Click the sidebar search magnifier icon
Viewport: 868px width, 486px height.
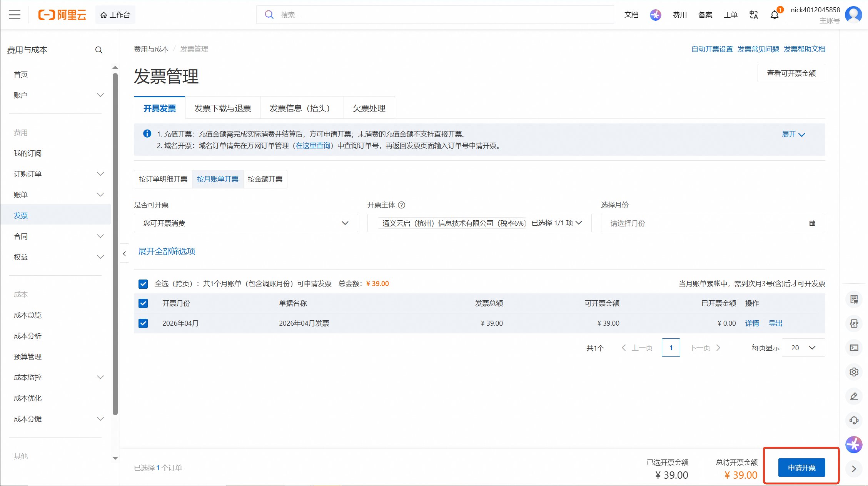point(99,50)
